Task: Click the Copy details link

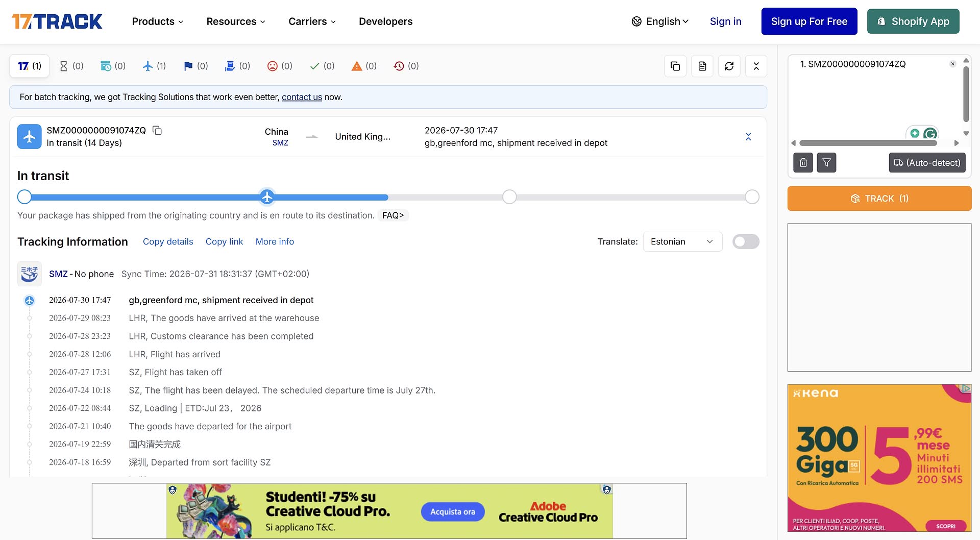Action: coord(168,242)
